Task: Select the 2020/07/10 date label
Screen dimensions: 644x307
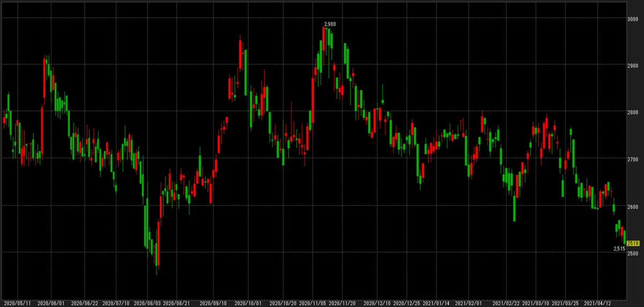Action: click(115, 303)
